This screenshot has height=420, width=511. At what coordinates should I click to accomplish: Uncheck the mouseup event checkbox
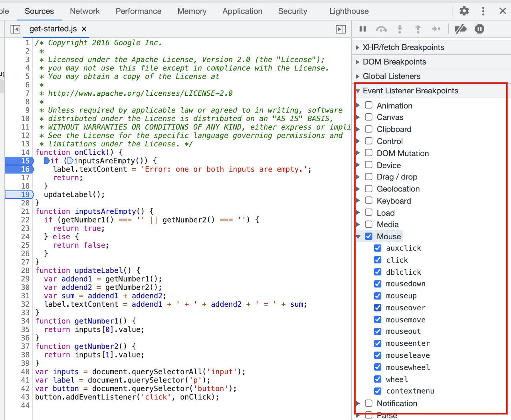tap(378, 296)
